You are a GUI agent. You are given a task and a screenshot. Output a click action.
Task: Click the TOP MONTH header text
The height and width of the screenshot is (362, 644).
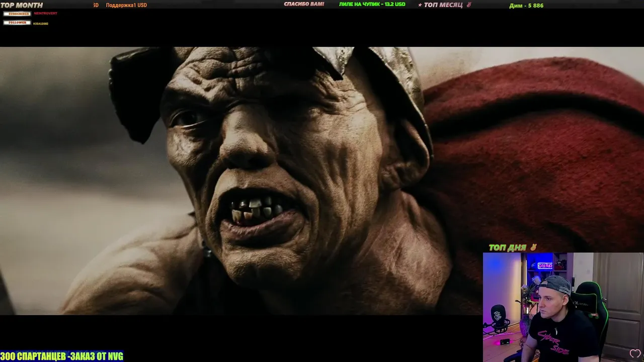(x=22, y=5)
